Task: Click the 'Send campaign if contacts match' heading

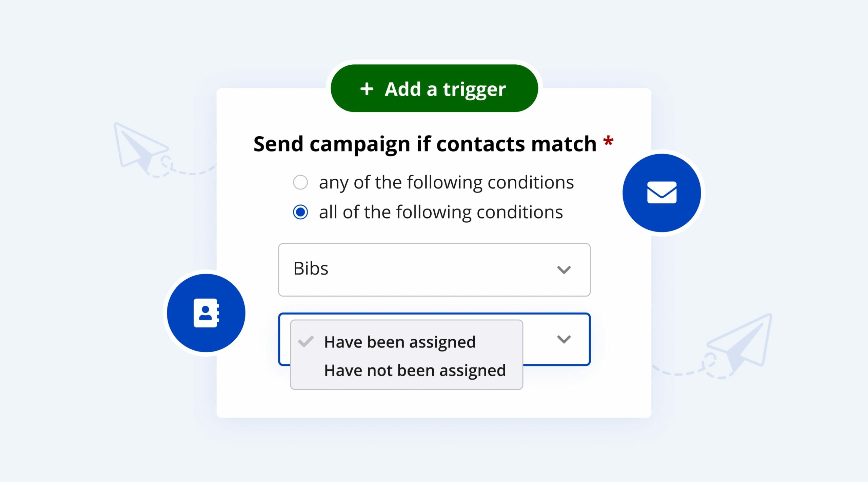Action: pos(425,144)
